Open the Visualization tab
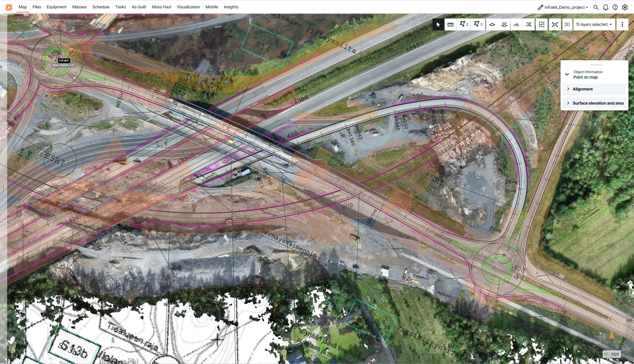 pos(188,7)
